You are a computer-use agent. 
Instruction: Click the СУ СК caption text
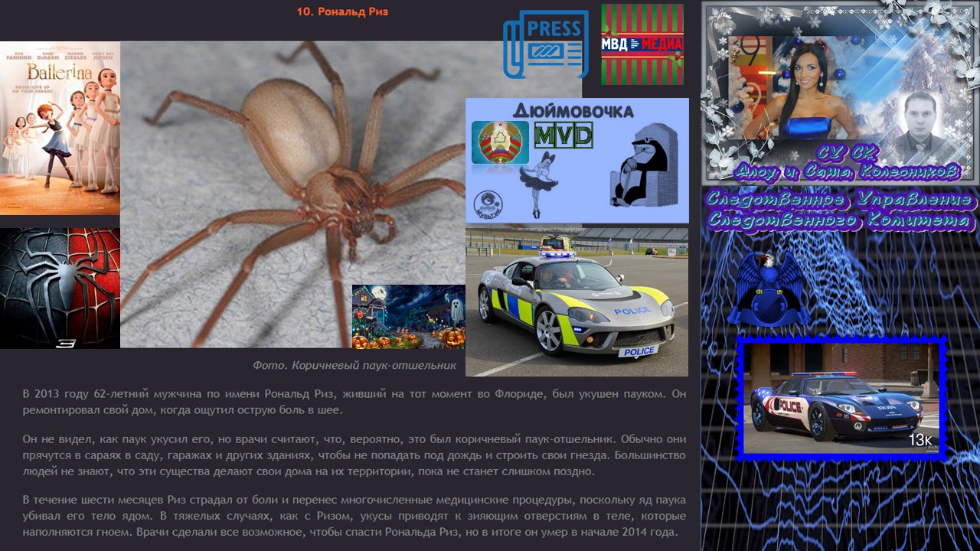(848, 152)
